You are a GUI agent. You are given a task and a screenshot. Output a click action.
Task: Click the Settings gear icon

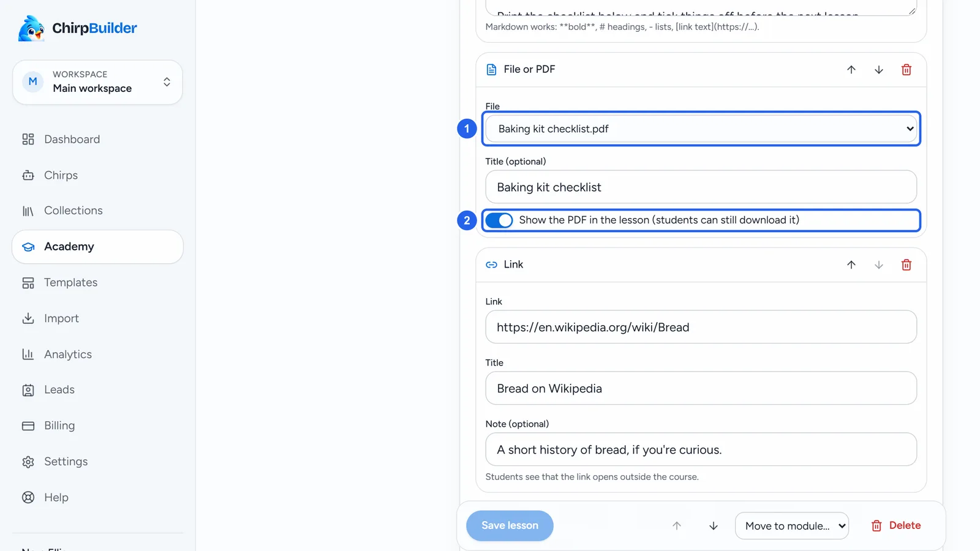tap(28, 462)
